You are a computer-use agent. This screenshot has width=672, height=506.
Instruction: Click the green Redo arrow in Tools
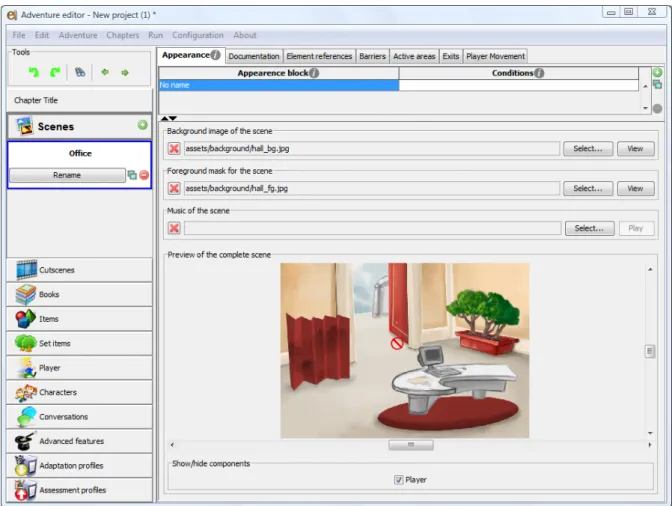click(x=55, y=72)
